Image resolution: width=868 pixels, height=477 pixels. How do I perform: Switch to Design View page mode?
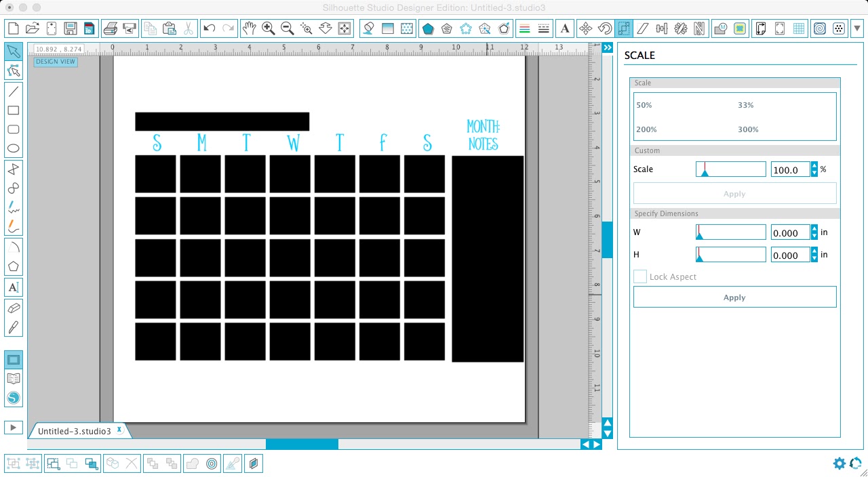[x=14, y=360]
